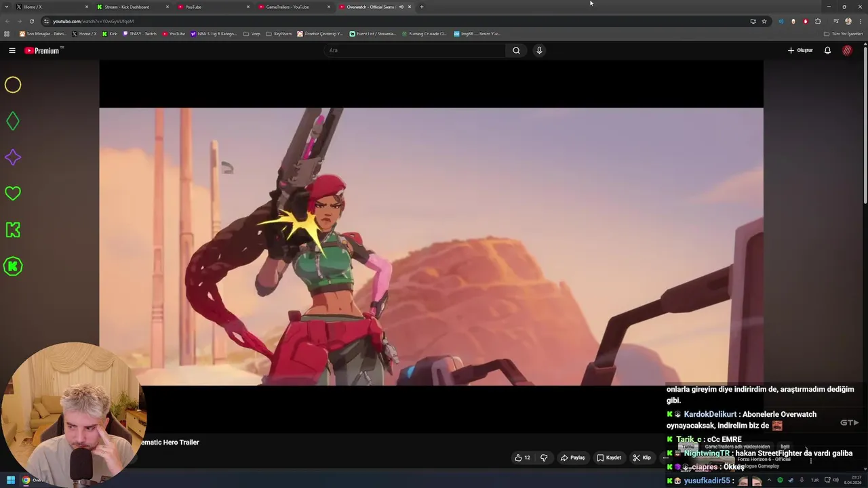Open Event List / Streamlabs bookmark

pyautogui.click(x=372, y=33)
